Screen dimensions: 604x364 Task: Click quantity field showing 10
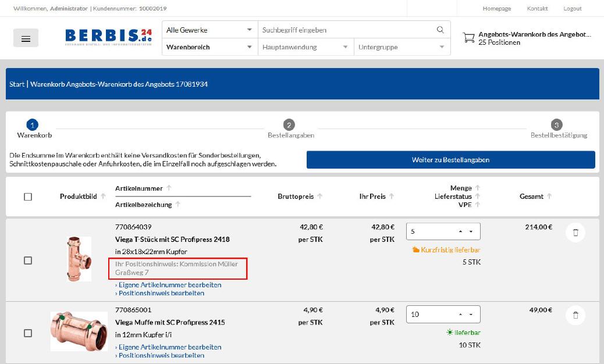[x=431, y=315]
